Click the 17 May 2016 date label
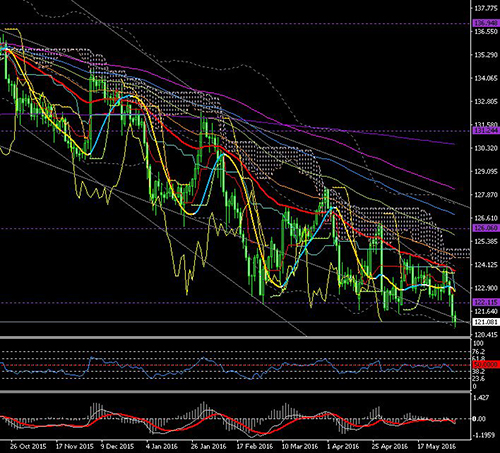 [437, 446]
